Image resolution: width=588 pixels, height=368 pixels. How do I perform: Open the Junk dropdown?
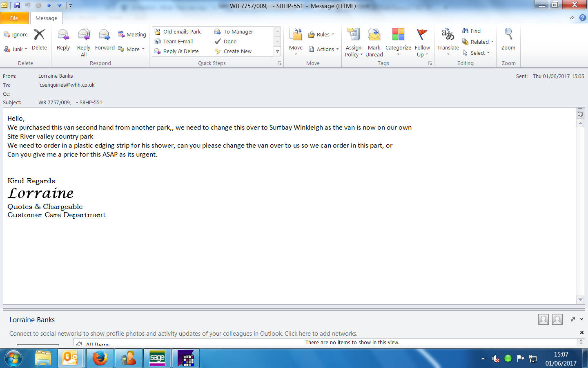coord(16,49)
